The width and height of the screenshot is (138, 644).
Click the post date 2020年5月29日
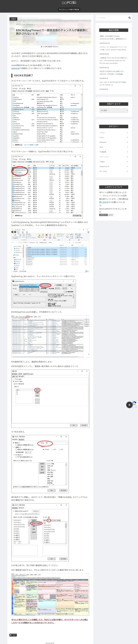click(x=104, y=54)
